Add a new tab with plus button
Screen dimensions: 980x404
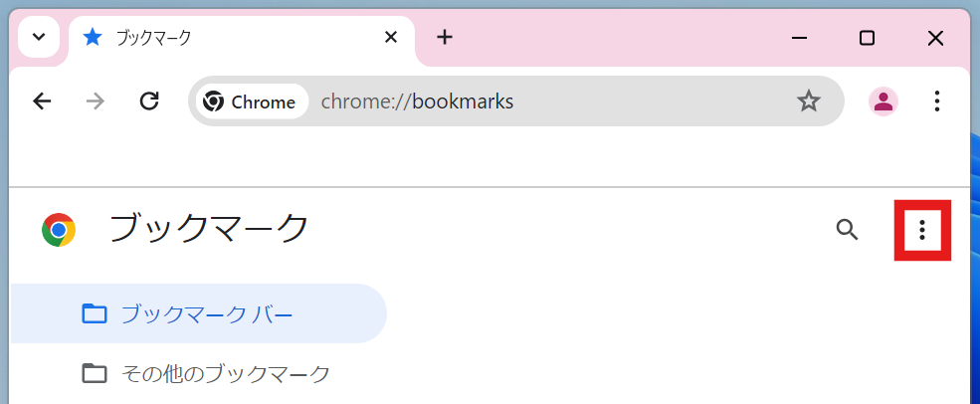tap(444, 38)
